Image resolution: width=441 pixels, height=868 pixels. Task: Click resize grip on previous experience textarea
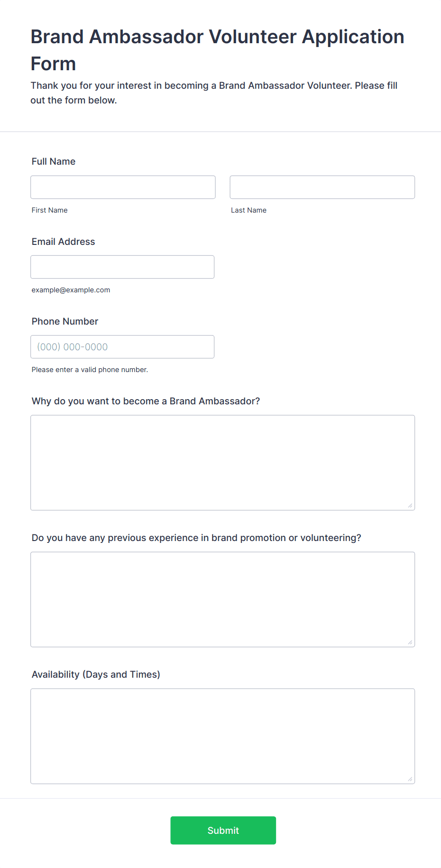tap(410, 642)
